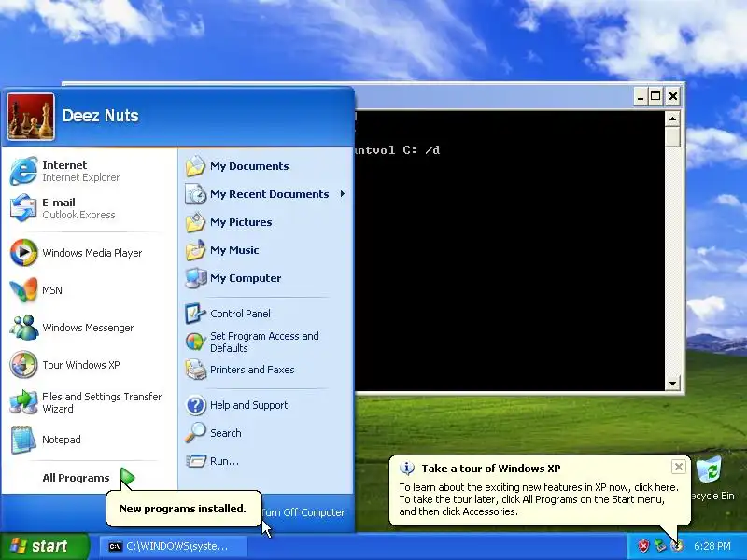Click the Windows Messenger icon
The width and height of the screenshot is (747, 560).
pos(23,328)
